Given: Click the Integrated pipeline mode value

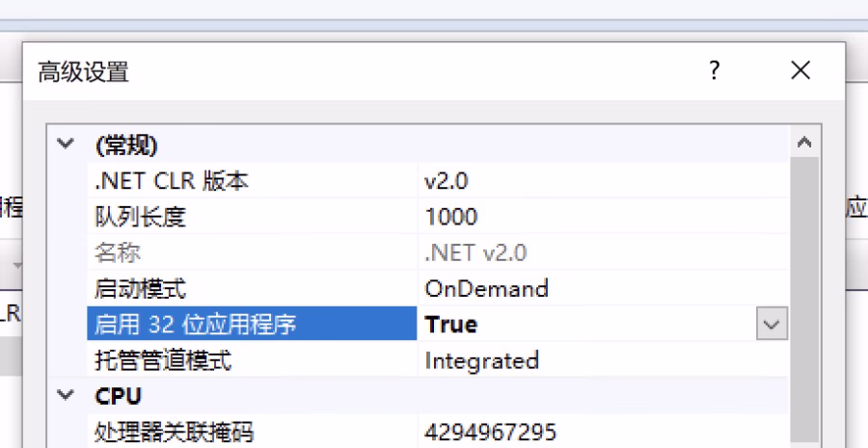Looking at the screenshot, I should point(481,360).
